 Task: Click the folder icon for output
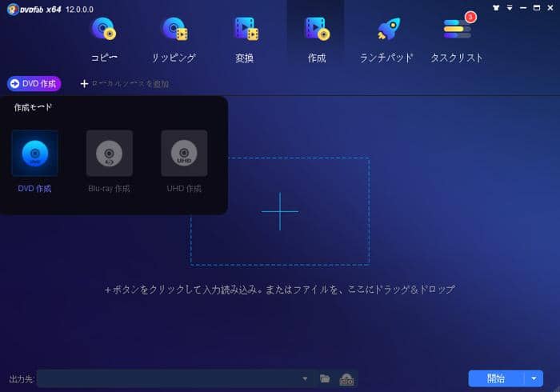click(x=325, y=378)
